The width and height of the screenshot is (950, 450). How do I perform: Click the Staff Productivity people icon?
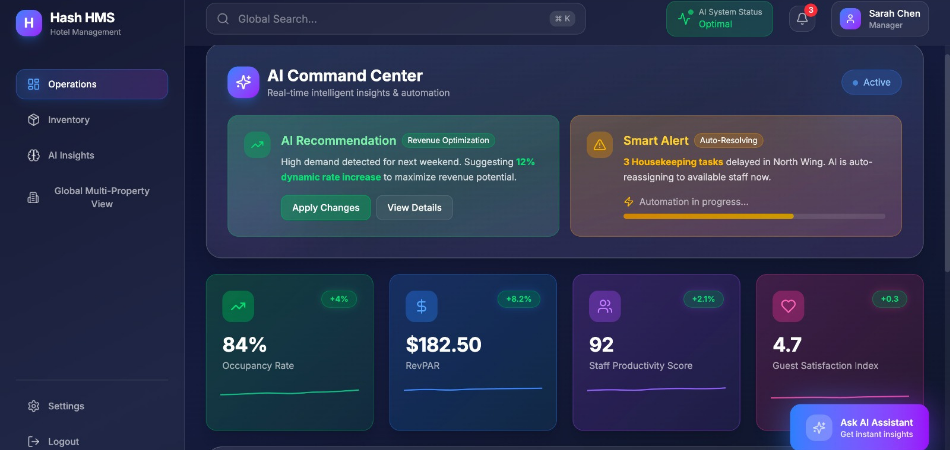tap(604, 306)
